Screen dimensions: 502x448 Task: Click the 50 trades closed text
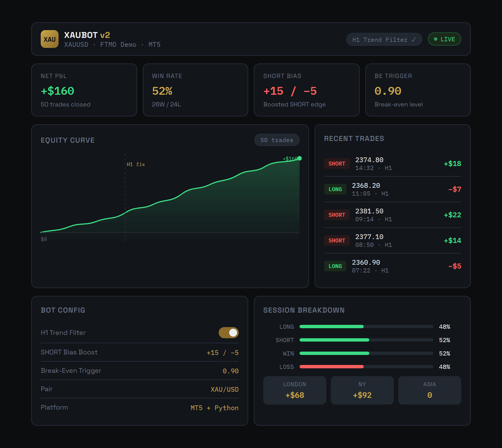pyautogui.click(x=66, y=104)
